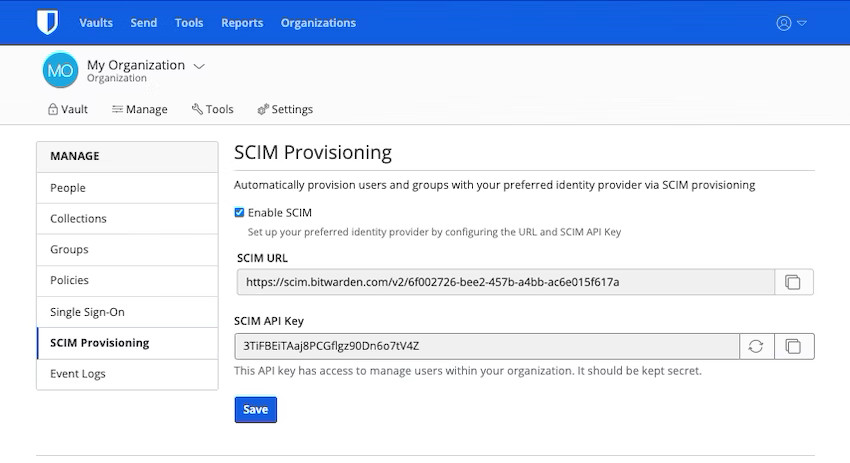Click the SCIM URL text field
This screenshot has width=850, height=463.
(505, 282)
